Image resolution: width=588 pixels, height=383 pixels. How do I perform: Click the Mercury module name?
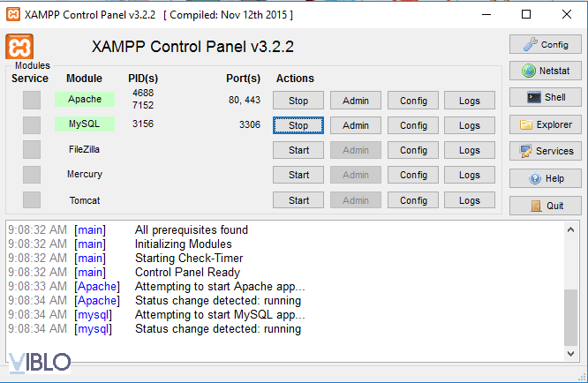85,174
